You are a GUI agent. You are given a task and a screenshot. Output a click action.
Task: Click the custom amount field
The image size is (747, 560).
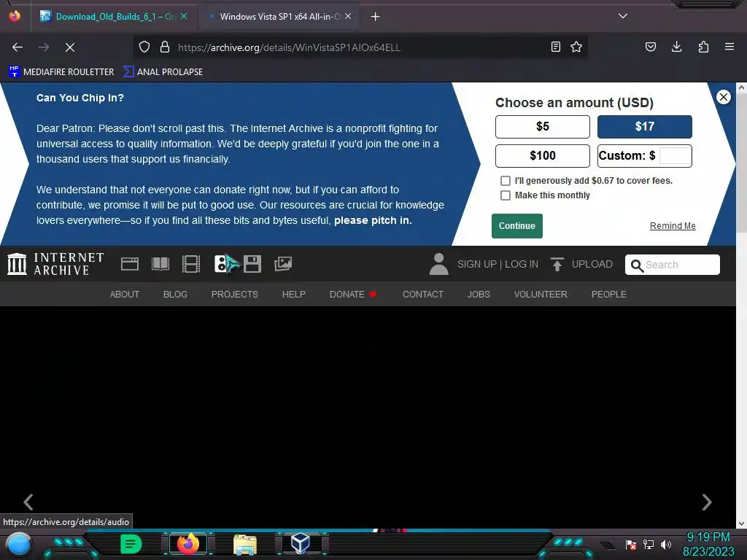pyautogui.click(x=675, y=156)
